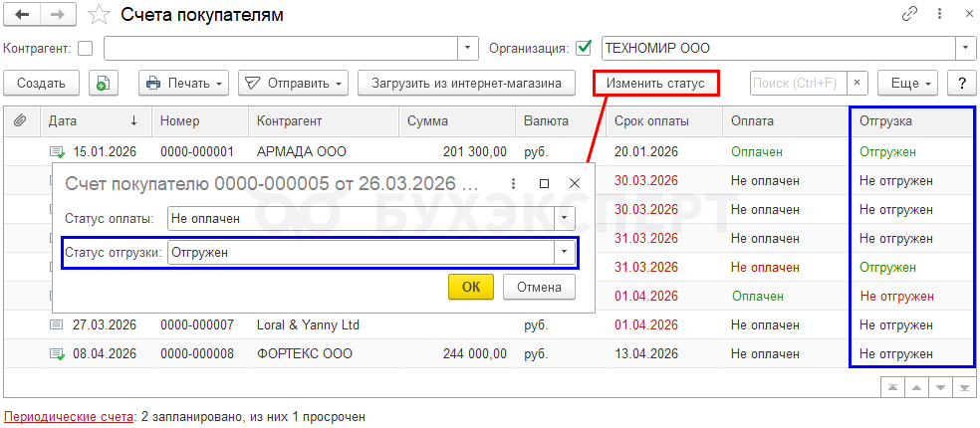Screen dimensions: 980x428
Task: Toggle the Контрагент filter checkbox
Action: [85, 48]
